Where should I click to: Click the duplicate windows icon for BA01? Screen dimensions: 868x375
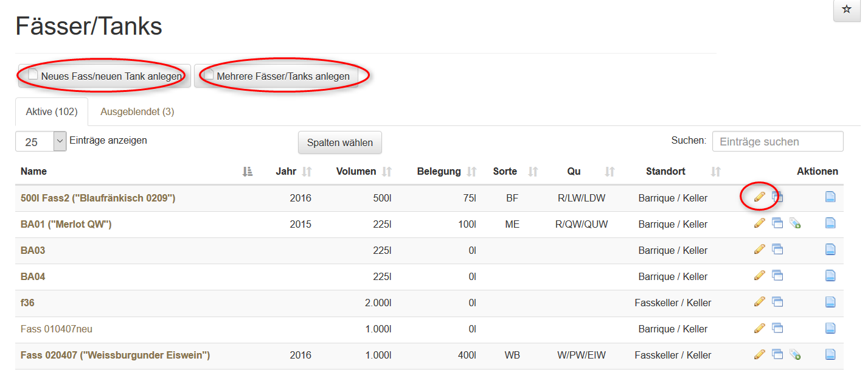coord(777,223)
